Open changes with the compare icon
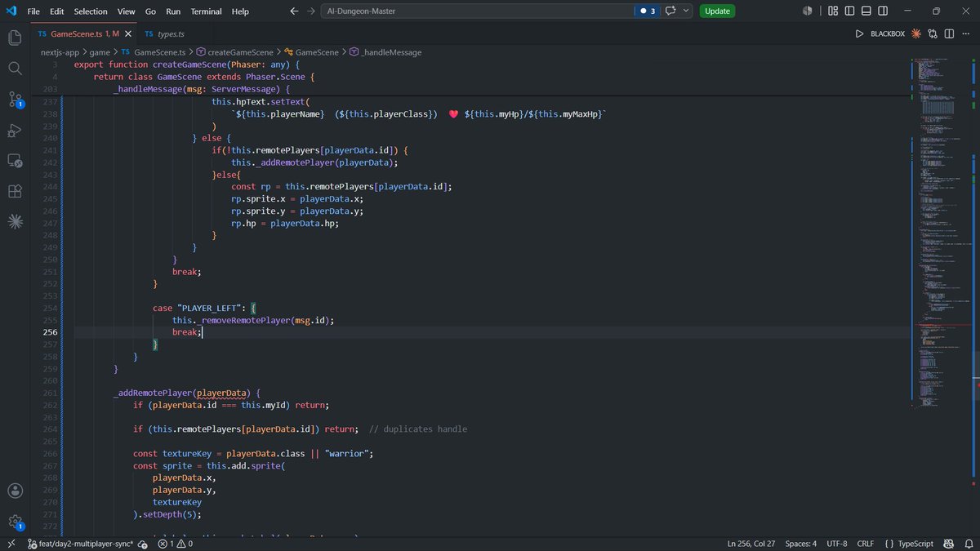The height and width of the screenshot is (551, 980). tap(933, 34)
